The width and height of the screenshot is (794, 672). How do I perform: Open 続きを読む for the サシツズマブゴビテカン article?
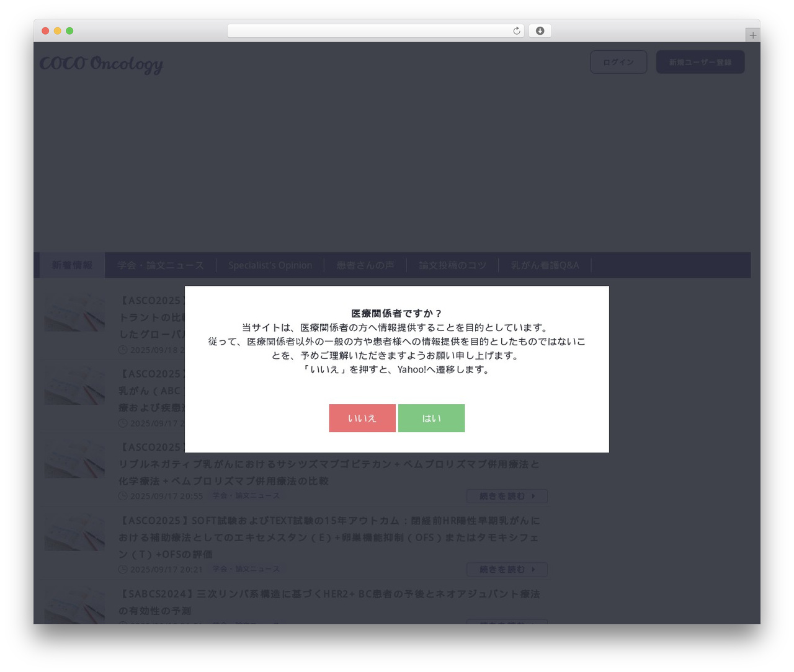(x=507, y=496)
